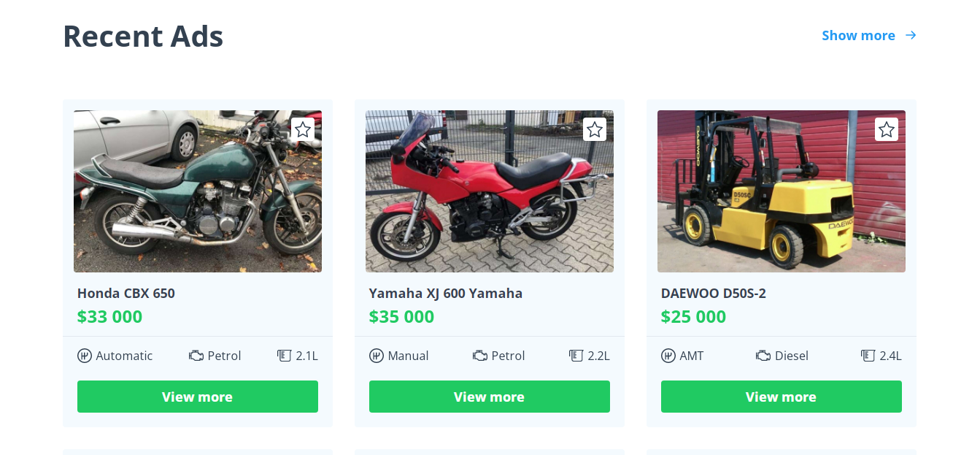Click the 2.1L engine volume icon
The height and width of the screenshot is (455, 980).
284,356
